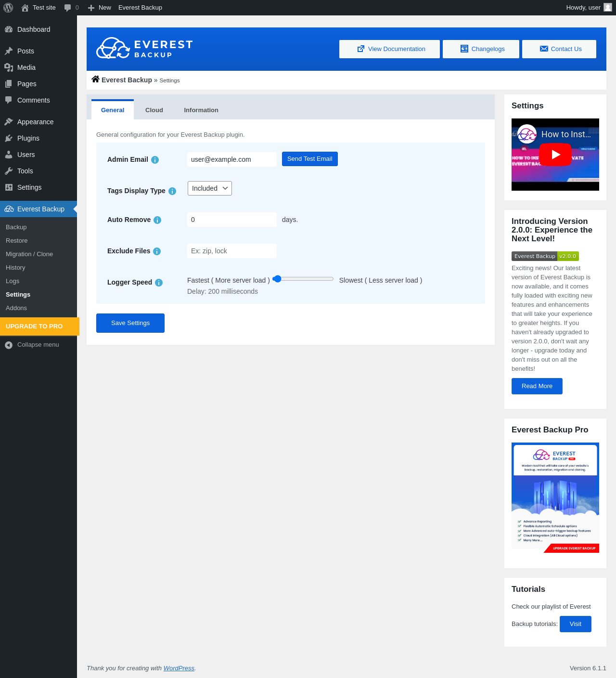This screenshot has width=616, height=678.
Task: Open the Test site home icon
Action: click(25, 8)
